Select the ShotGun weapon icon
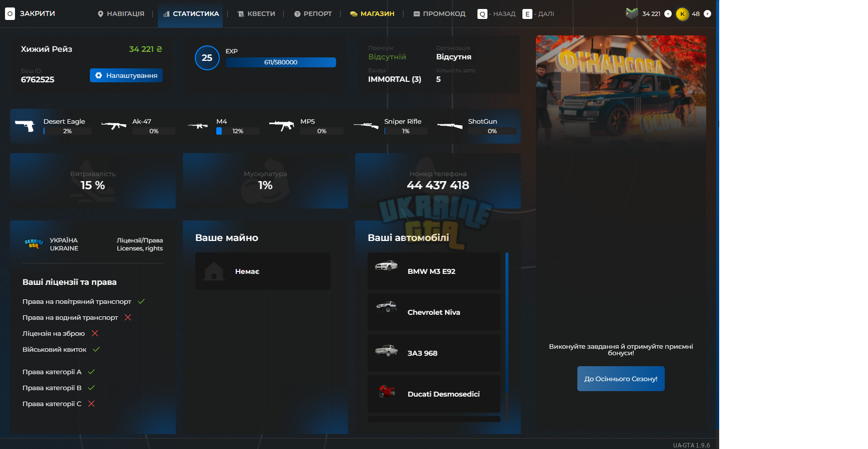The width and height of the screenshot is (868, 449). pos(450,126)
